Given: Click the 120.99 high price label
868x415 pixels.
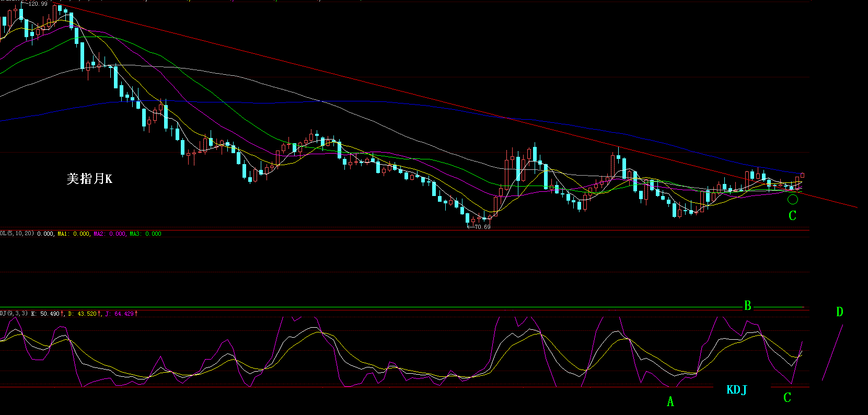Looking at the screenshot, I should point(38,4).
